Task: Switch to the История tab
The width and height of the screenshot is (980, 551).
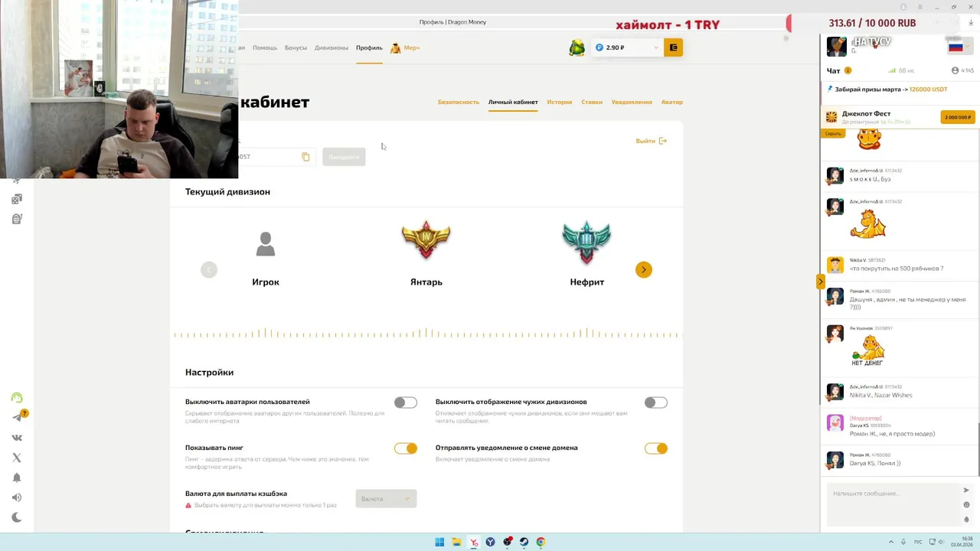Action: [560, 102]
